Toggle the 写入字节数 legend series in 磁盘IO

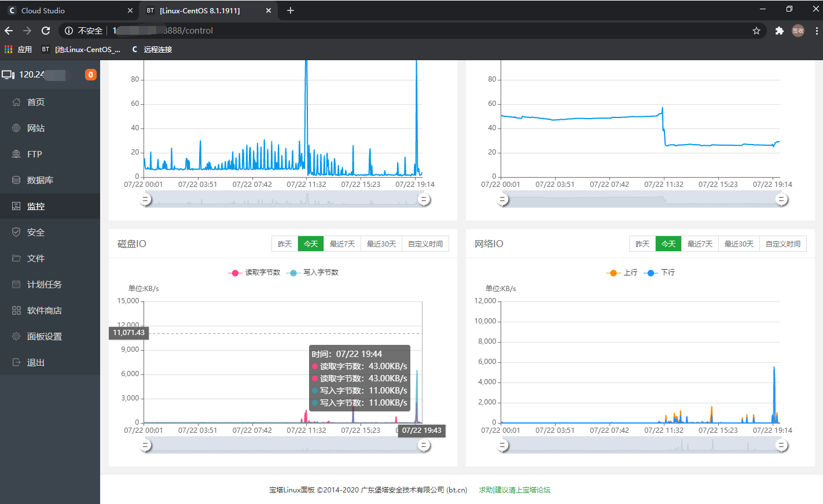coord(313,273)
